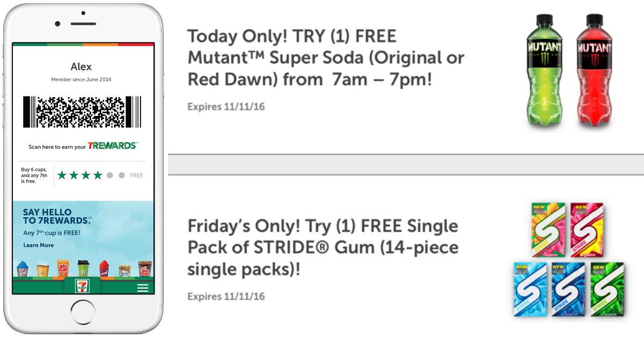Tap the 7-Eleven logo home button
Image resolution: width=644 pixels, height=338 pixels.
[82, 287]
